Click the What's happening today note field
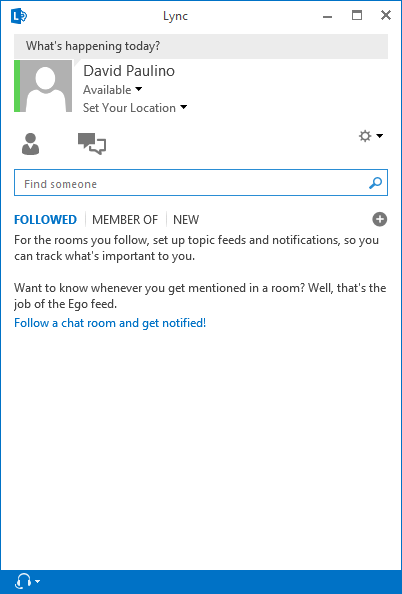Screen dimensions: 402x594 201,46
